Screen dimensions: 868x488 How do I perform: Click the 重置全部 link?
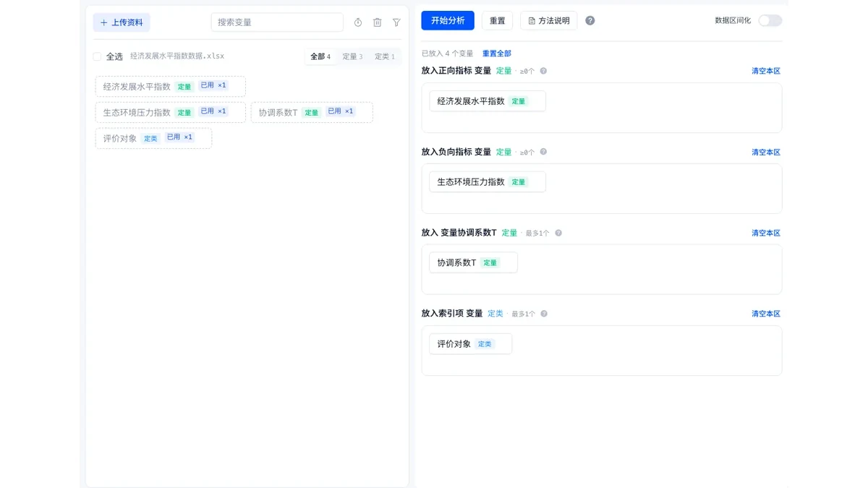[497, 53]
